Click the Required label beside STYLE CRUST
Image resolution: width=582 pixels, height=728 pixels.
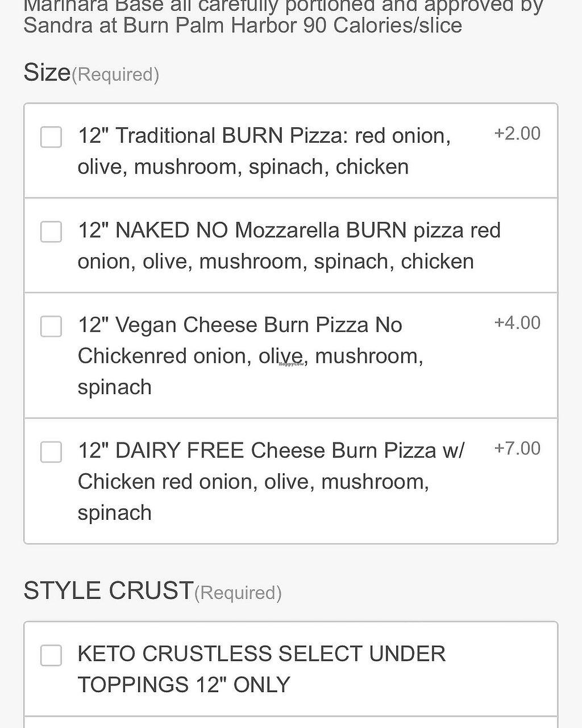pyautogui.click(x=238, y=593)
